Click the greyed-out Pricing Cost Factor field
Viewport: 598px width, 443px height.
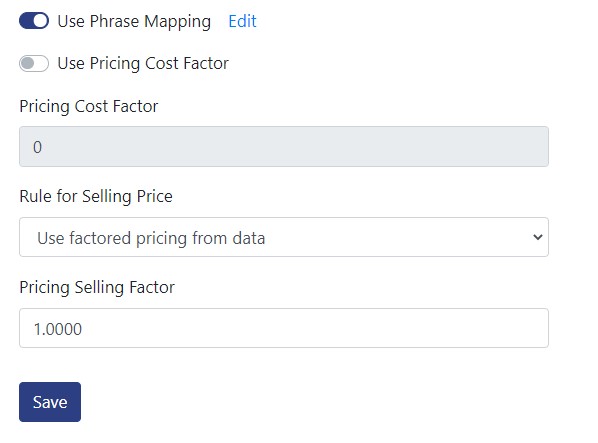pos(284,146)
